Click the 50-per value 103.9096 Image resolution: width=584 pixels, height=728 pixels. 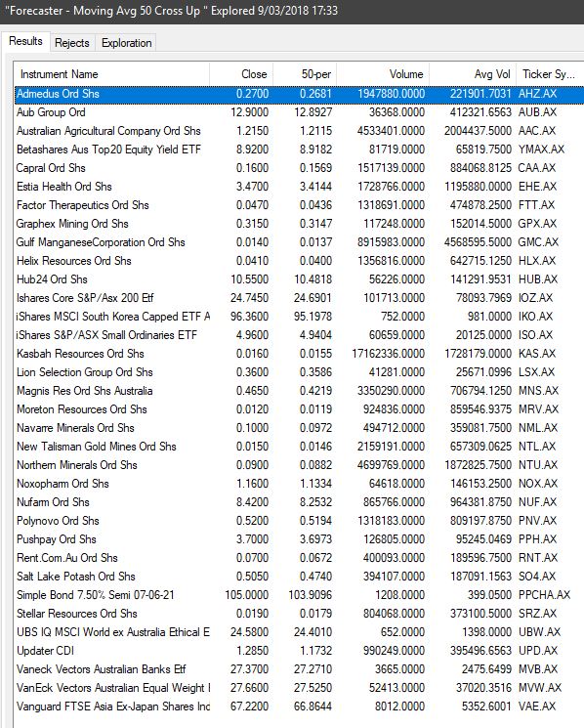[311, 595]
